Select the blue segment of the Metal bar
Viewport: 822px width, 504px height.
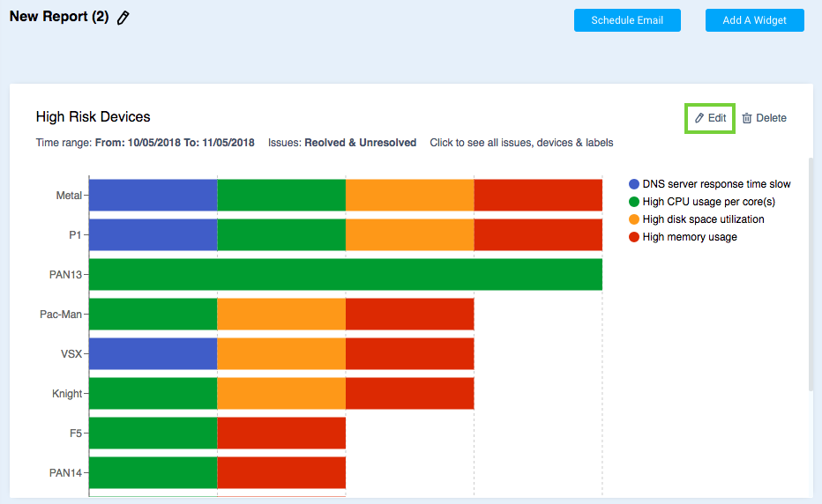[x=153, y=195]
